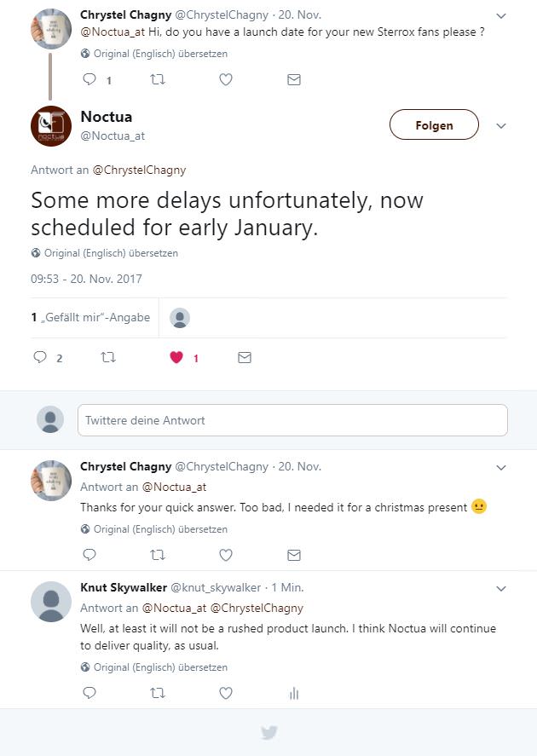Unlike Noctua's tweet via red heart
The width and height of the screenshot is (537, 756).
pos(176,358)
